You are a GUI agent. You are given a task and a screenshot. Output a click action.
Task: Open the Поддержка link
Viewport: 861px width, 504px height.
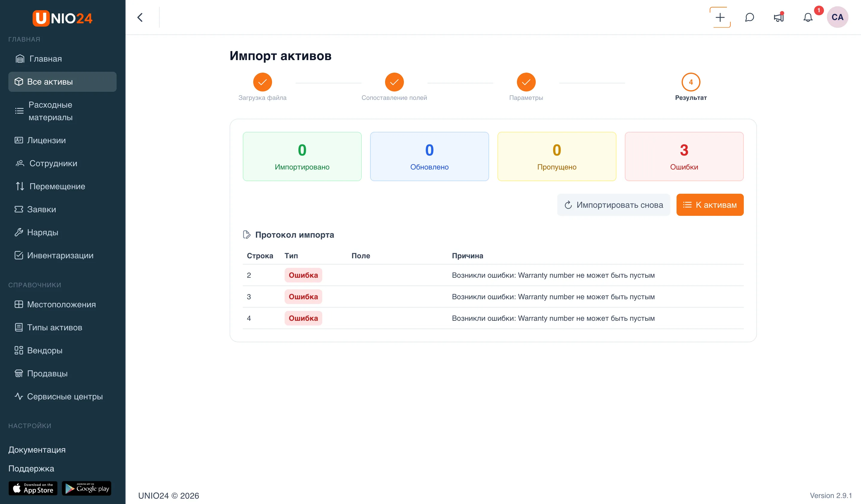point(31,468)
